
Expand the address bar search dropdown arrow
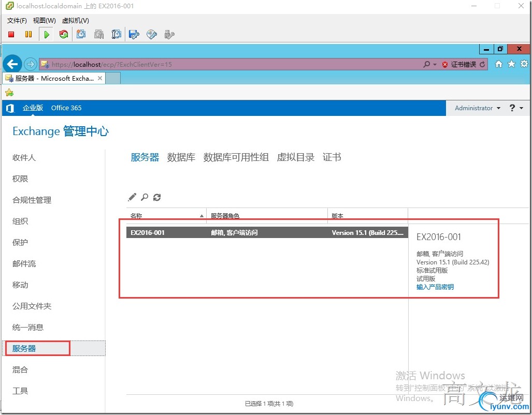435,64
